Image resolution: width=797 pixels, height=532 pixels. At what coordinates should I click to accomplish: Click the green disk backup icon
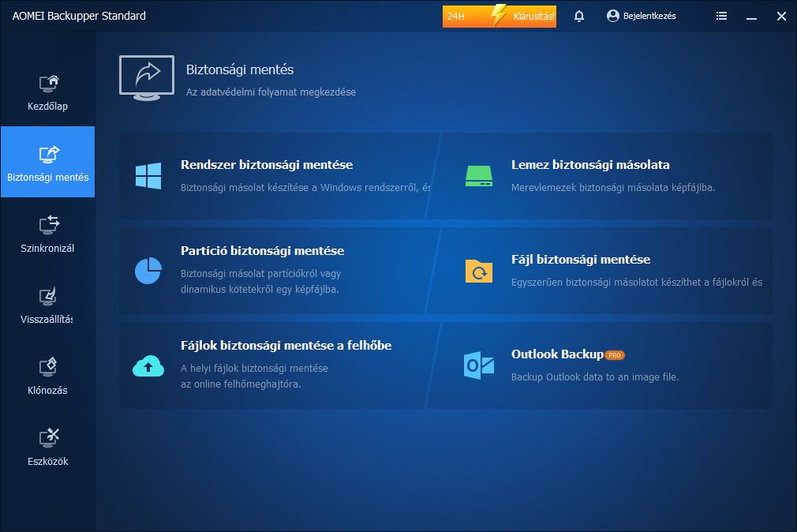tap(479, 176)
